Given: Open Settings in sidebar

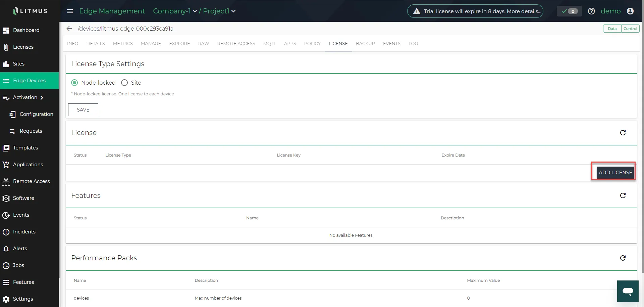Looking at the screenshot, I should 29,299.
